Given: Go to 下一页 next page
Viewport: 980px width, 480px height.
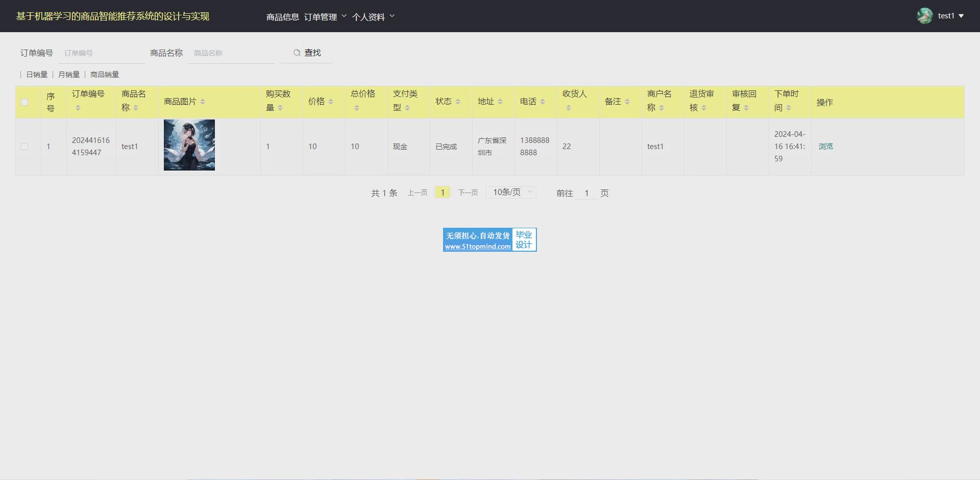Looking at the screenshot, I should point(468,193).
